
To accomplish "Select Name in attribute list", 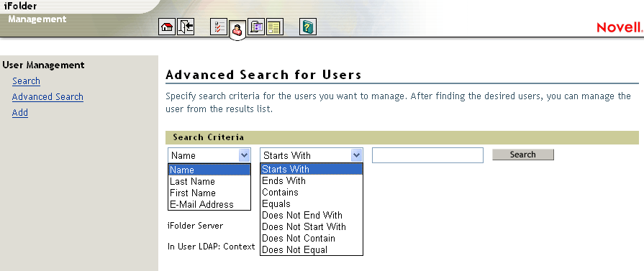I will pos(209,170).
